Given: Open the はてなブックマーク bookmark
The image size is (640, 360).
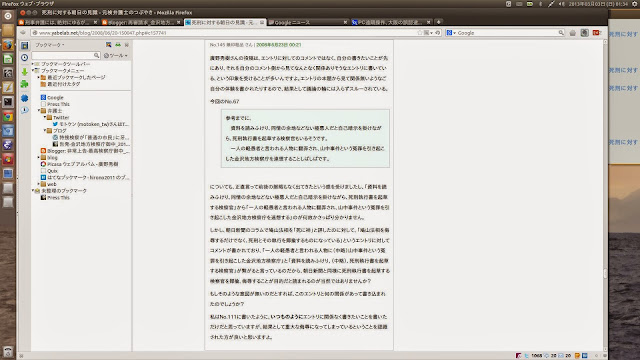Looking at the screenshot, I should pyautogui.click(x=85, y=178).
